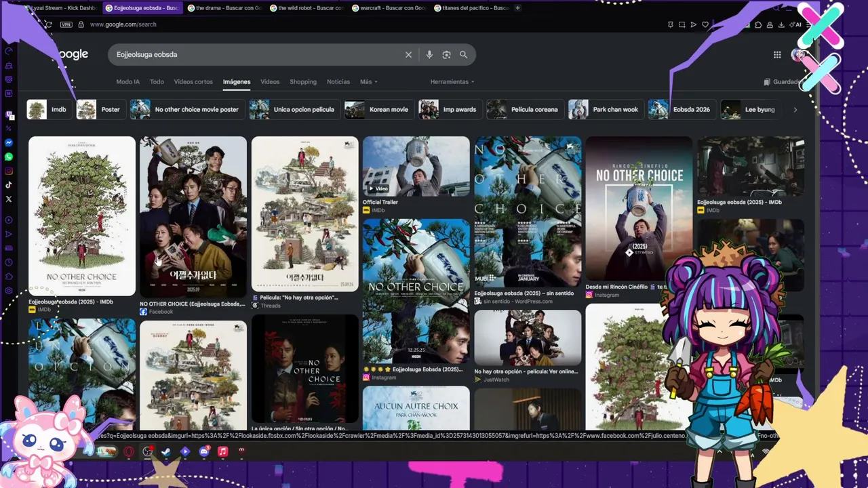868x488 pixels.
Task: Clear the search box with the X icon
Action: (408, 55)
